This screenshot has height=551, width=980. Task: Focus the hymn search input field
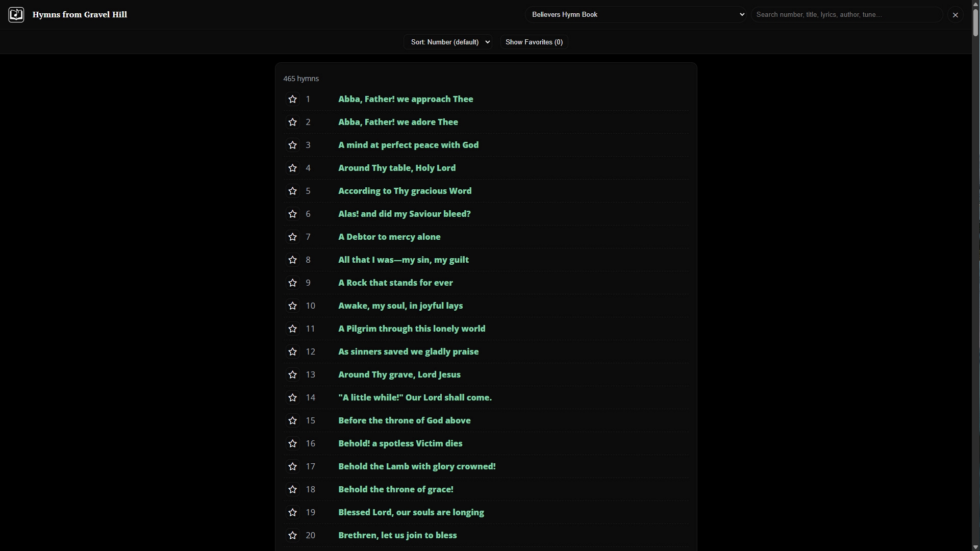(846, 14)
